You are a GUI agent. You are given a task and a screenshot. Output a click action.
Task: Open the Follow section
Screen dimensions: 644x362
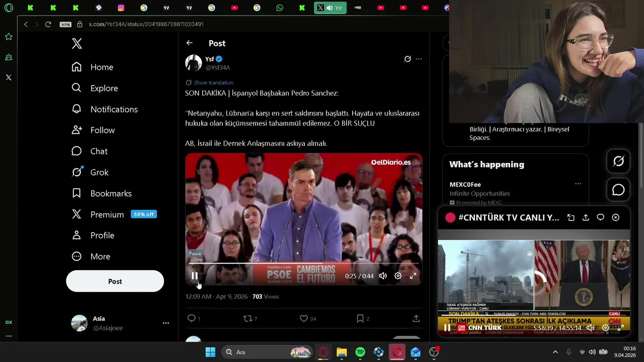(x=94, y=130)
